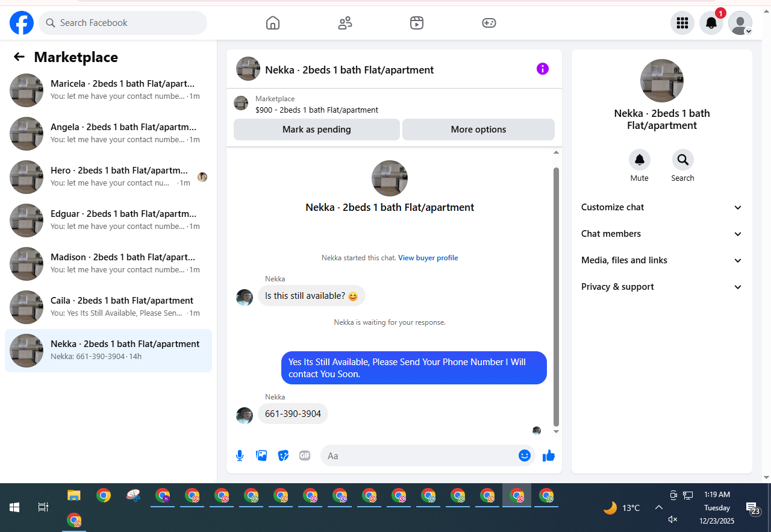The height and width of the screenshot is (532, 771).
Task: Open the Video icon in top navigation
Action: pos(417,23)
